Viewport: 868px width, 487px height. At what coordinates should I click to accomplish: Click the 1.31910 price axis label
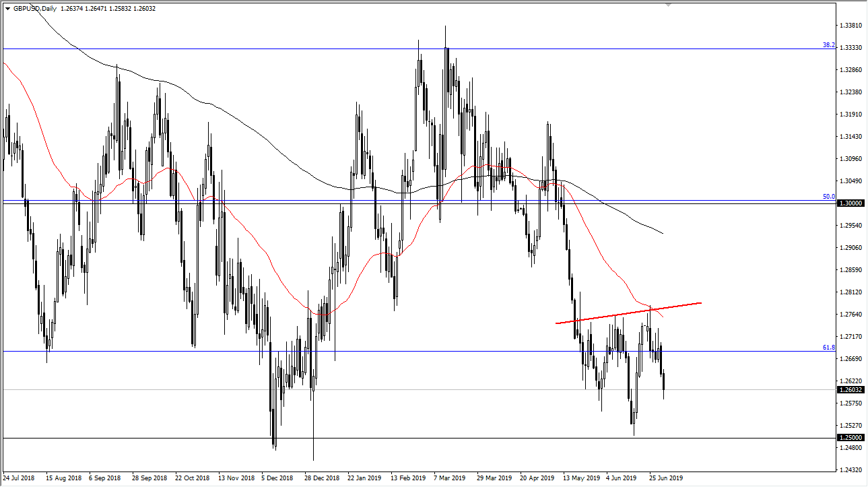(x=851, y=115)
